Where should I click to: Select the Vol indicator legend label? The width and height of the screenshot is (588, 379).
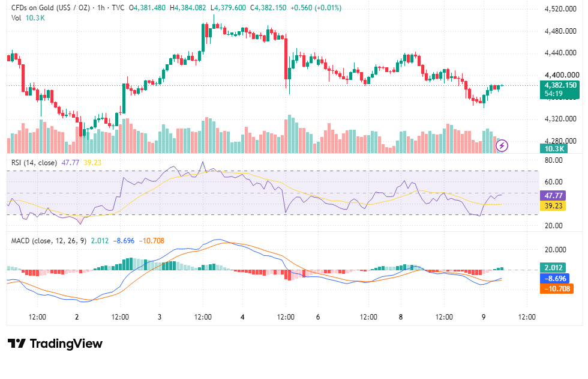pyautogui.click(x=16, y=17)
